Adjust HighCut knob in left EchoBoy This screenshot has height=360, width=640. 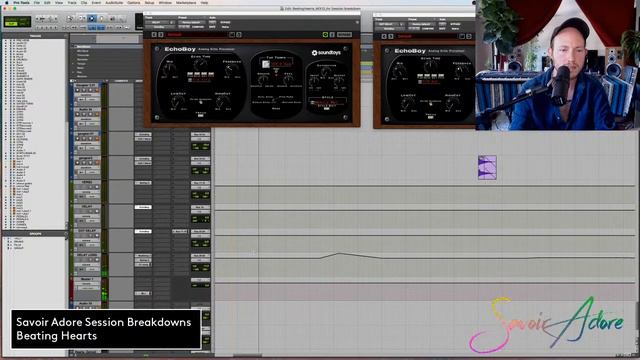[222, 102]
